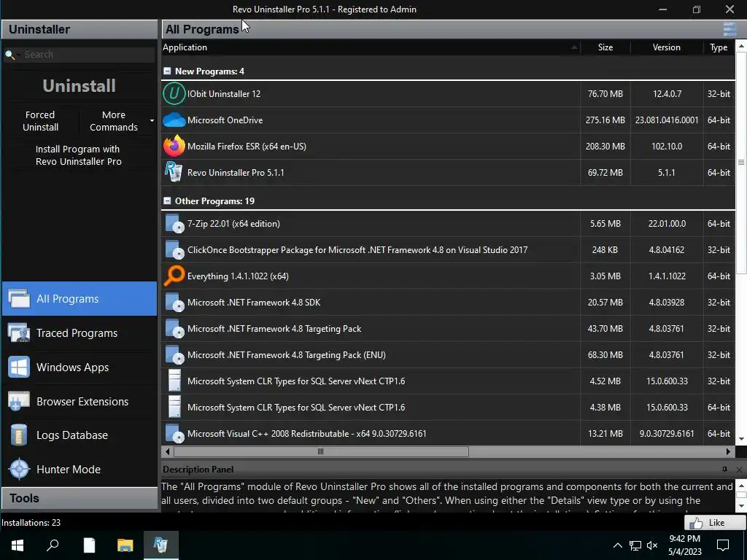747x560 pixels.
Task: Click the Like thumbs-up button
Action: click(715, 522)
